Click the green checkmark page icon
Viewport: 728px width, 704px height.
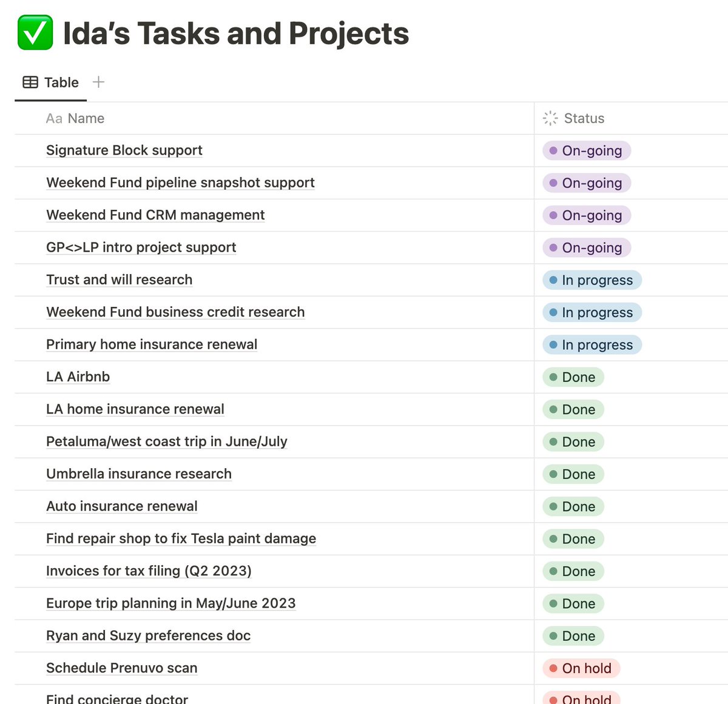35,33
